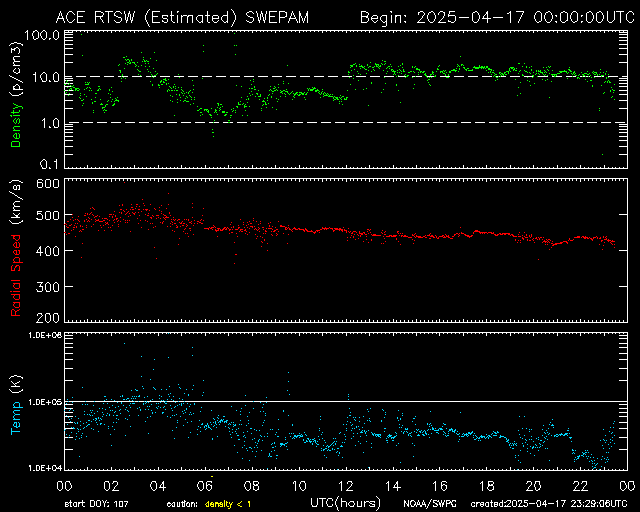The image size is (640, 512).
Task: Click the topmost temperature tick label
Action: (45, 335)
